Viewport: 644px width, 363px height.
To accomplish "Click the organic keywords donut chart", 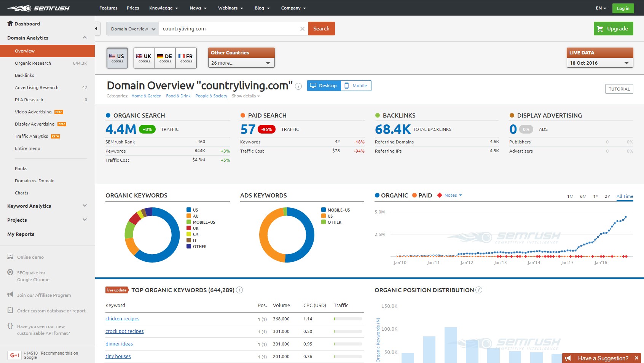I will 152,235.
